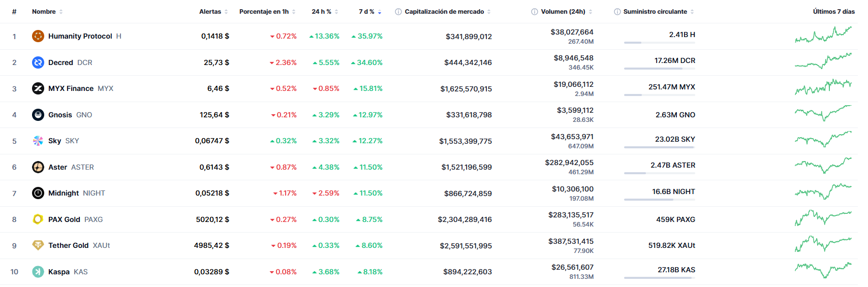This screenshot has height=287, width=868.
Task: Click Decred circulating supply progress bar
Action: pyautogui.click(x=659, y=69)
